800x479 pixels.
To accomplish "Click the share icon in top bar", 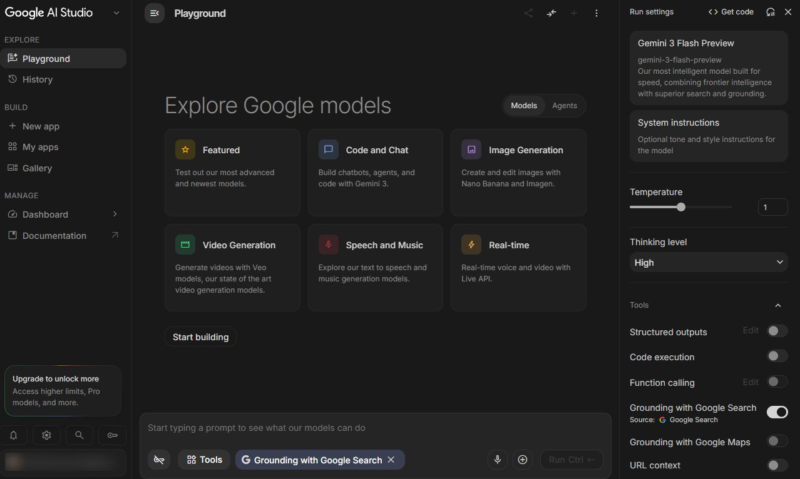I will coord(529,13).
